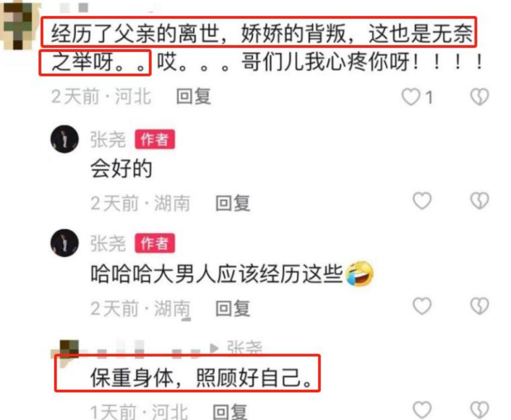Dislike the first Hebei comment
Viewport: 511px width, 420px height.
[x=479, y=97]
